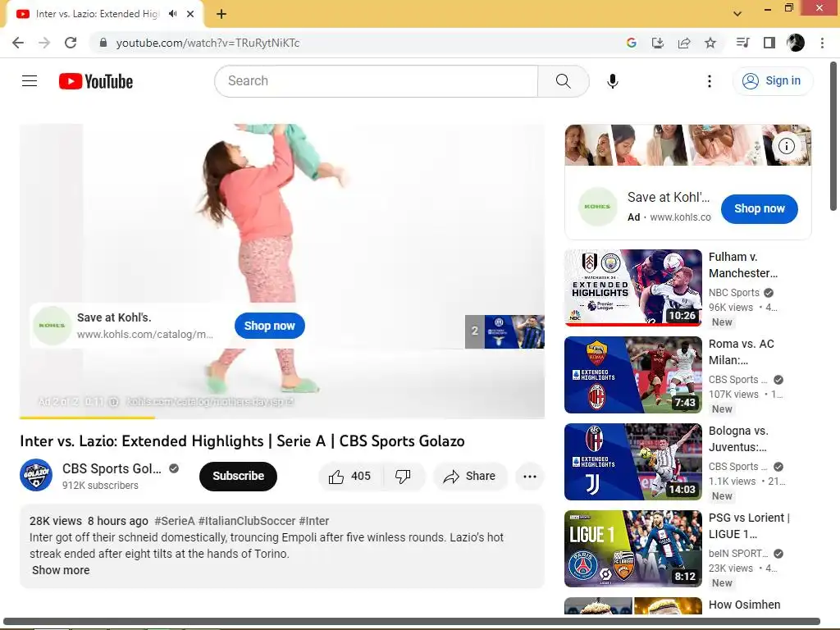The image size is (840, 630).
Task: Go to YouTube home via logo
Action: pyautogui.click(x=96, y=81)
